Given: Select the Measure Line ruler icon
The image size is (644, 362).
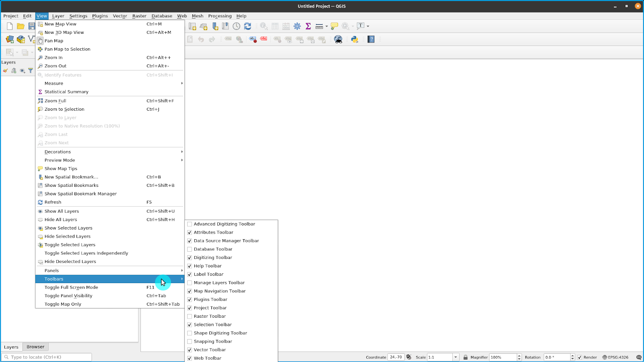Looking at the screenshot, I should 319,26.
